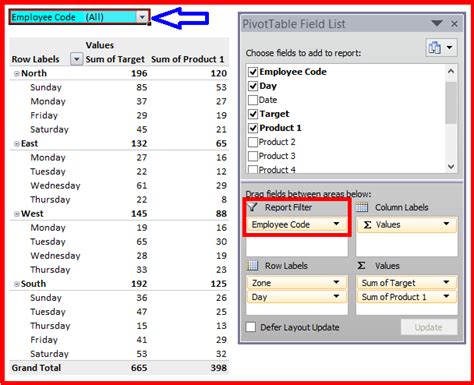The width and height of the screenshot is (474, 385).
Task: Collapse the East group
Action: click(17, 144)
